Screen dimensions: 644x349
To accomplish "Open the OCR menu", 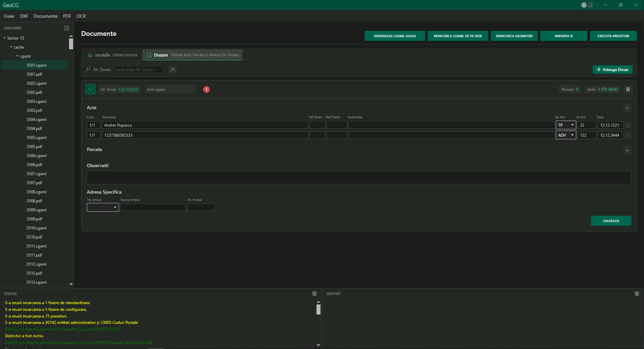I will click(x=81, y=16).
